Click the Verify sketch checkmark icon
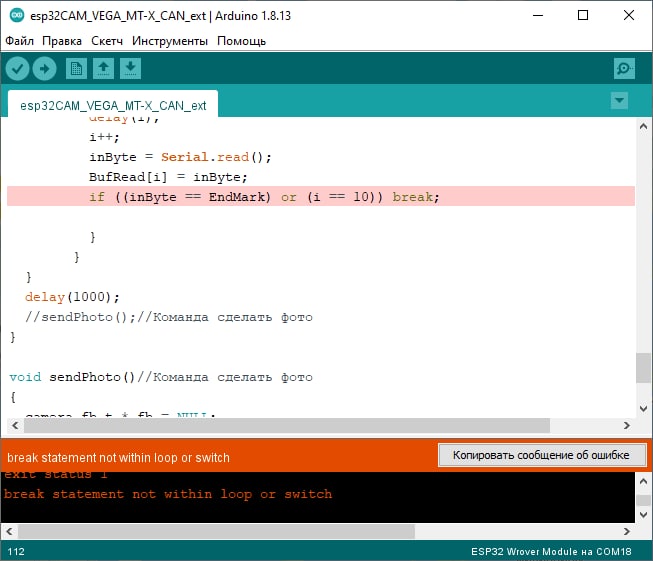 (17, 68)
